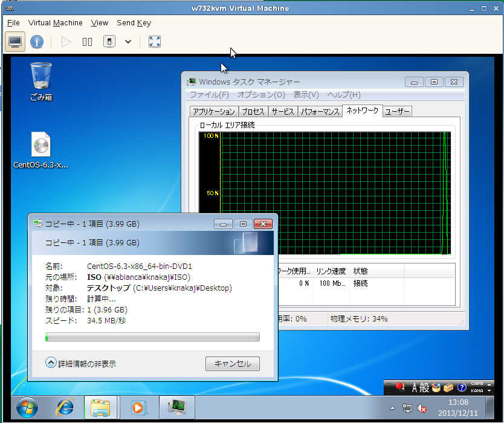Open IME tools toolbox icon
Viewport: 504px width, 423px height.
[449, 387]
